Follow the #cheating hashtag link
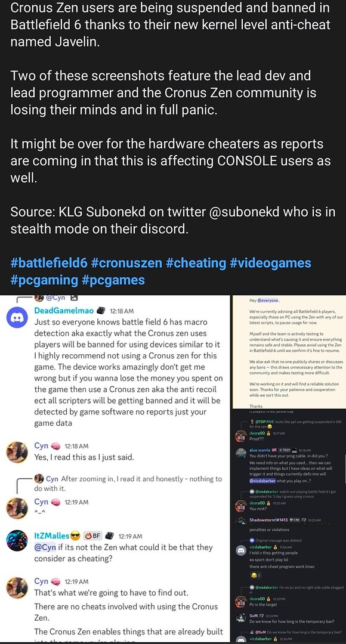This screenshot has height=644, width=346. point(196,262)
